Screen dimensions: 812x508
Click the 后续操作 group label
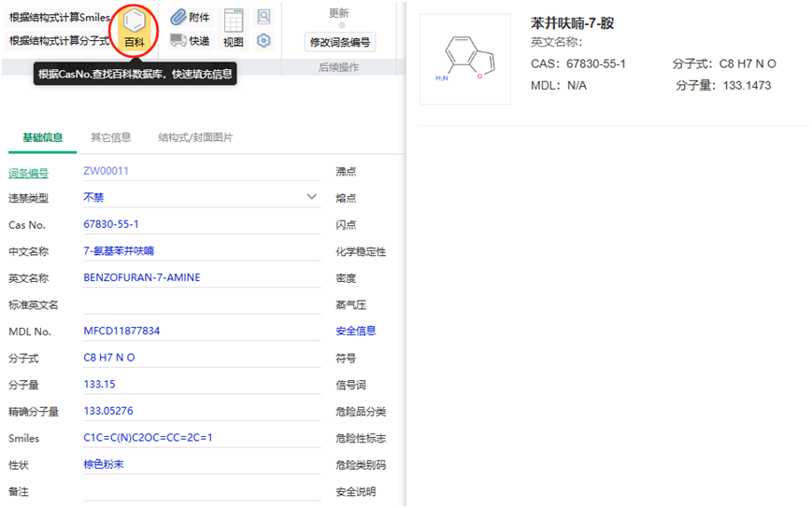pyautogui.click(x=338, y=67)
